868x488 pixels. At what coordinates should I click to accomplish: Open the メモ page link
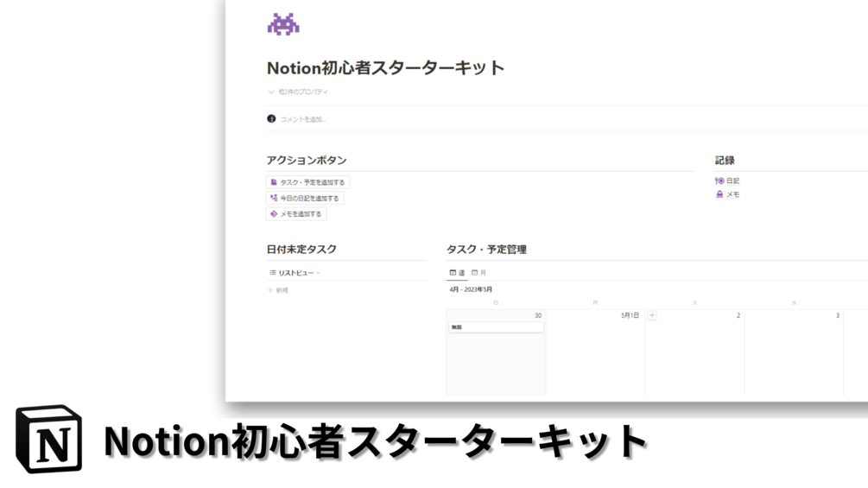pyautogui.click(x=727, y=194)
